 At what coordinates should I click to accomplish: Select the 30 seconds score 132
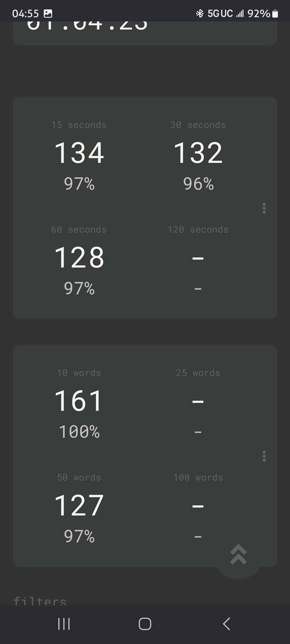[198, 153]
